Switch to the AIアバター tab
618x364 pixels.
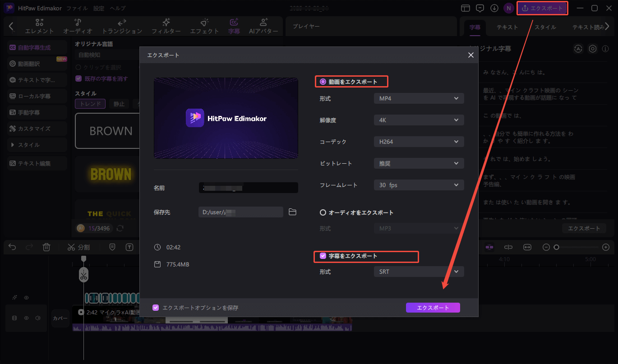pyautogui.click(x=263, y=26)
